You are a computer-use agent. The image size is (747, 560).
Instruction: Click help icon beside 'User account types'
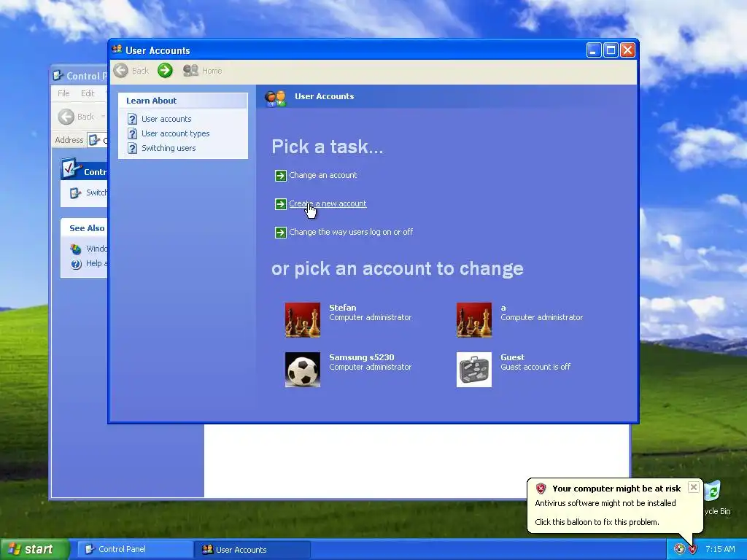(x=133, y=134)
